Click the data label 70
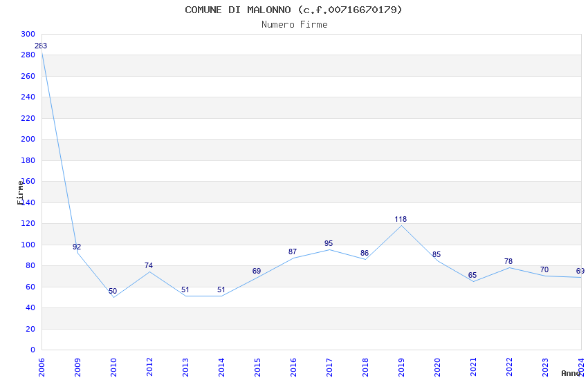This screenshot has height=380, width=588. (x=544, y=269)
